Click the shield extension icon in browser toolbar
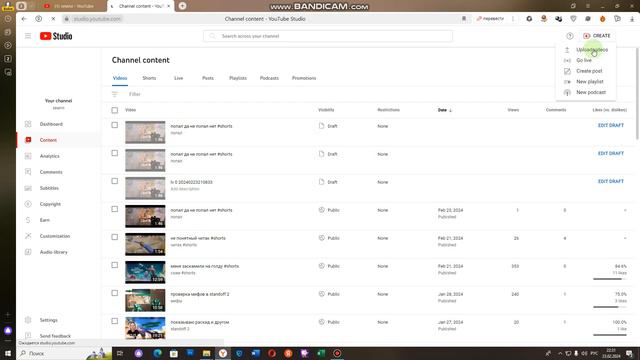The height and width of the screenshot is (360, 640). coord(573,19)
